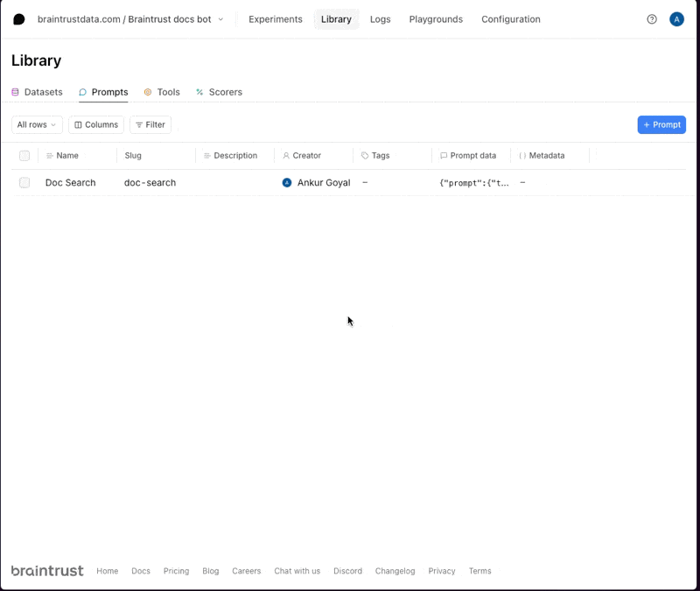
Task: Click the Prompt data column header
Action: [x=472, y=156]
